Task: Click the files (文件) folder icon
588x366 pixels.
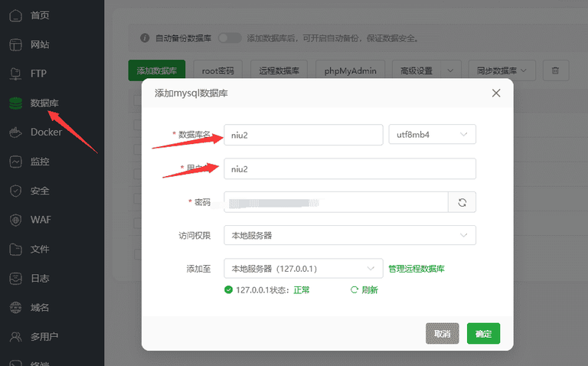Action: click(15, 249)
